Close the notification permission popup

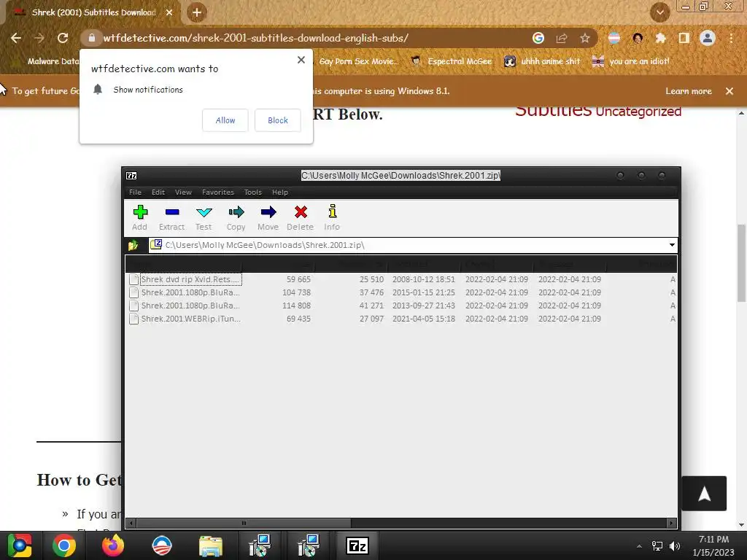coord(301,60)
